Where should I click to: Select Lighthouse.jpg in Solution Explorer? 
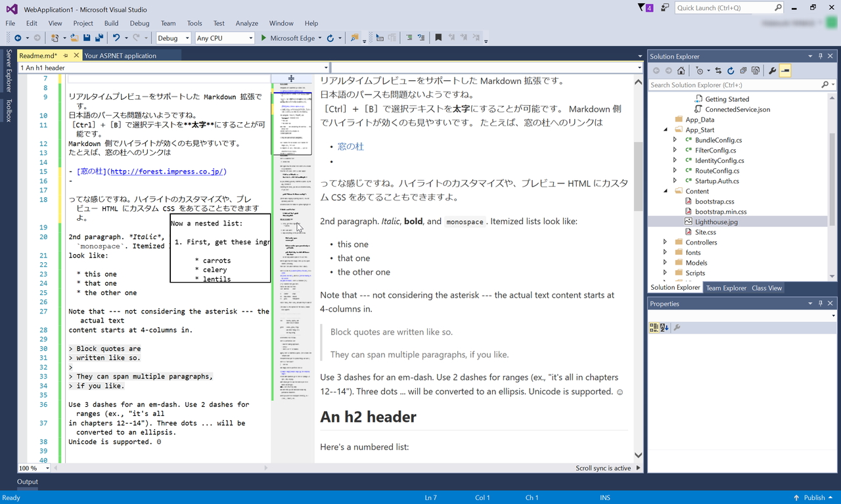click(x=716, y=222)
